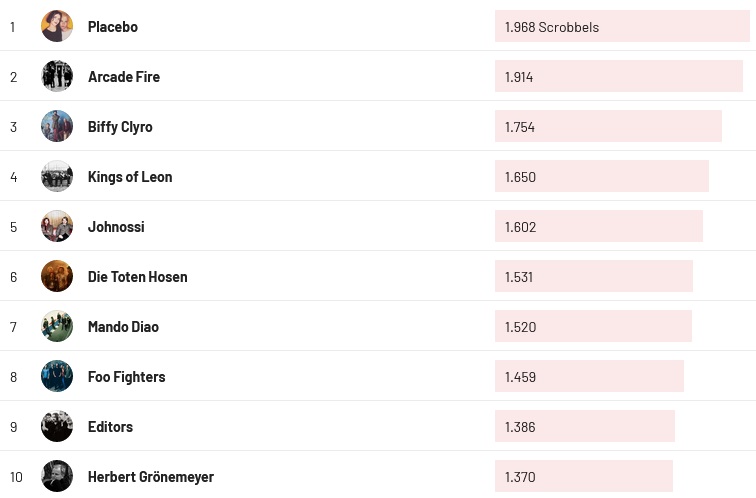Click Placebo's round artist avatar
This screenshot has width=756, height=498.
(x=57, y=26)
